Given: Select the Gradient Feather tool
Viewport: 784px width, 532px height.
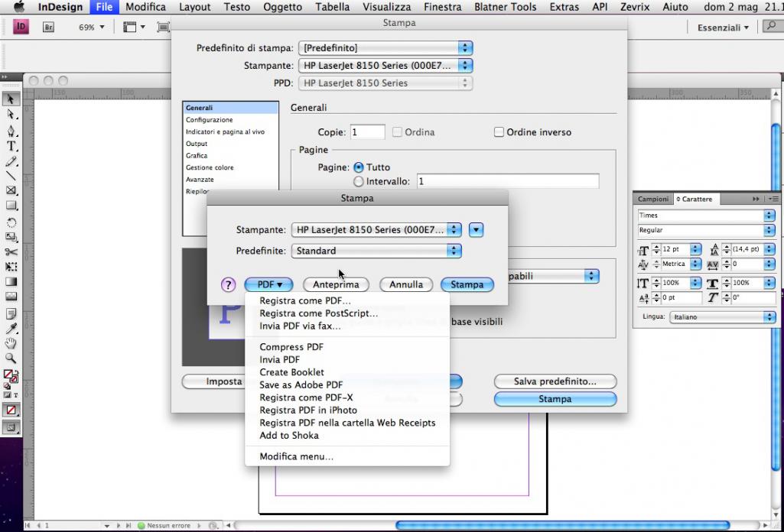Looking at the screenshot, I should (x=11, y=297).
